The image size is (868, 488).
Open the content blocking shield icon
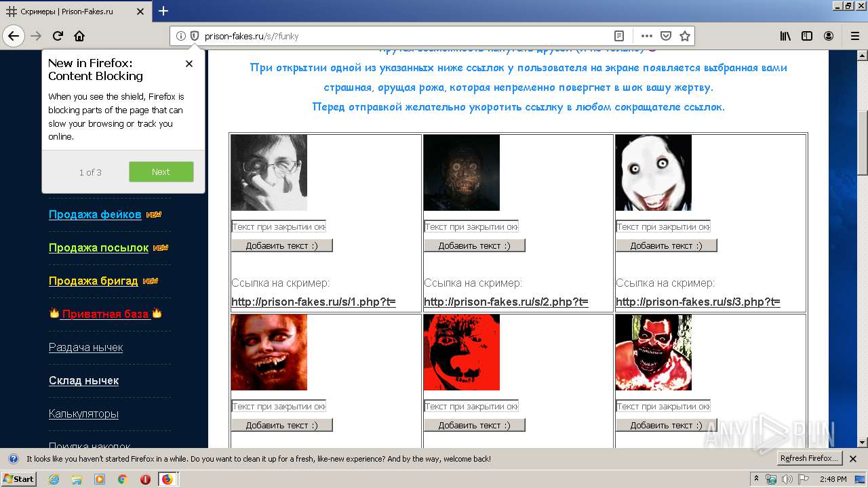click(195, 36)
